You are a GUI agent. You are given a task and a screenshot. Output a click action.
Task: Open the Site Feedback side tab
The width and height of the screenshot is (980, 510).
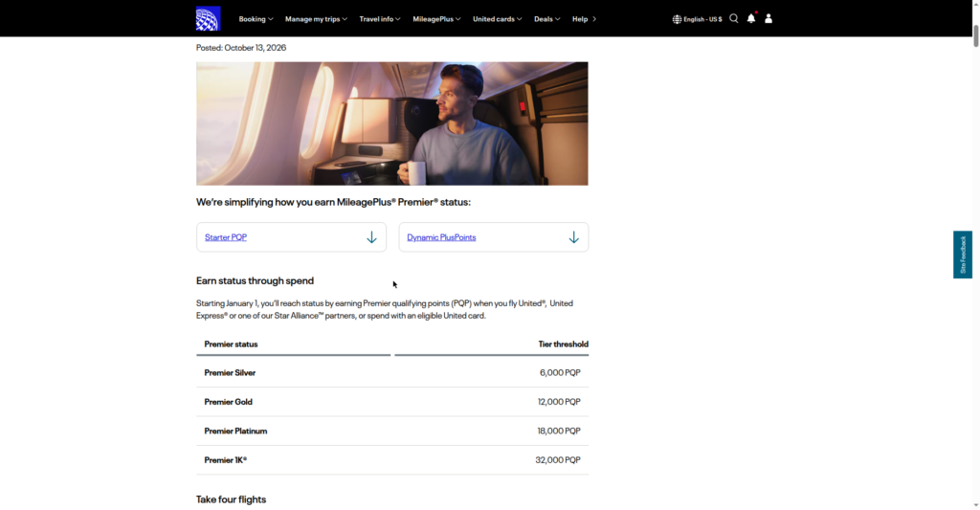pyautogui.click(x=963, y=255)
